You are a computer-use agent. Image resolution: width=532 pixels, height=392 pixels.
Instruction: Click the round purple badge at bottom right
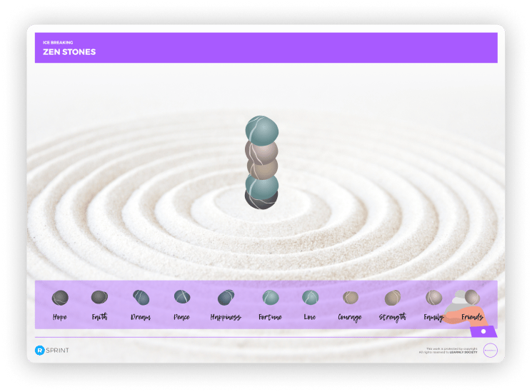pos(491,351)
